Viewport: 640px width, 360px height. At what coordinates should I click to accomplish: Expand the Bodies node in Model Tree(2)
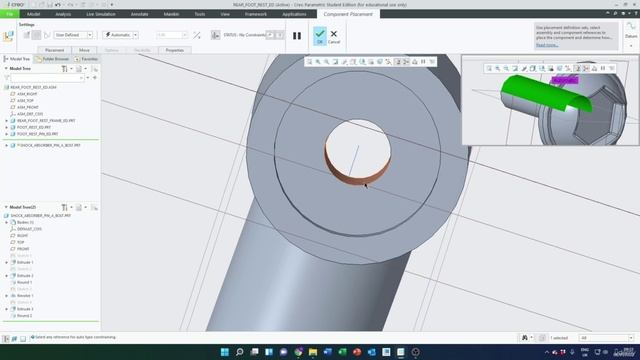pyautogui.click(x=7, y=222)
